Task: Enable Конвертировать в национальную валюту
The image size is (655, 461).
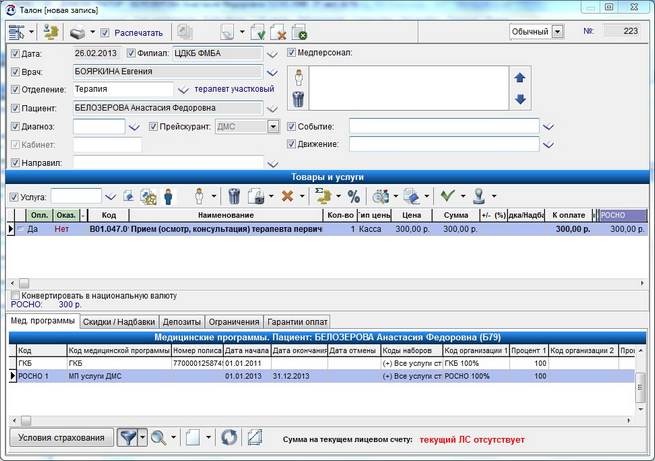Action: (15, 296)
